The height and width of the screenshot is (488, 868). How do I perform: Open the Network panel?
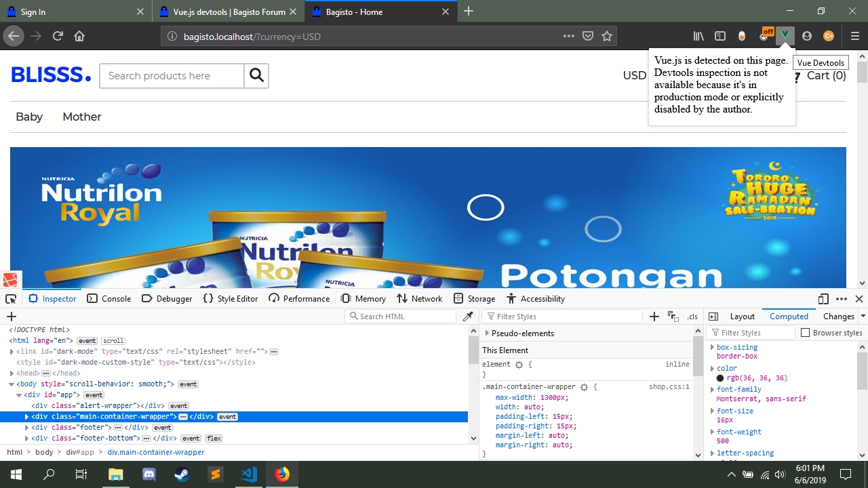[x=420, y=299]
